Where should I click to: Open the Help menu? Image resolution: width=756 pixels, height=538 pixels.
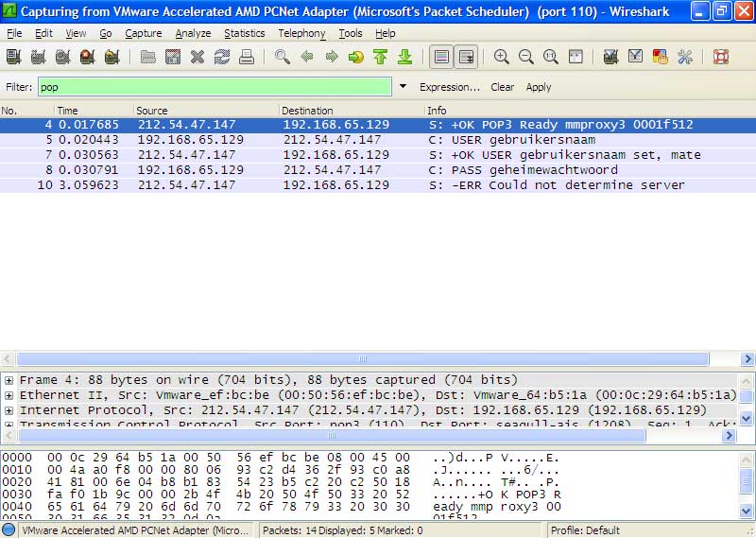coord(386,33)
